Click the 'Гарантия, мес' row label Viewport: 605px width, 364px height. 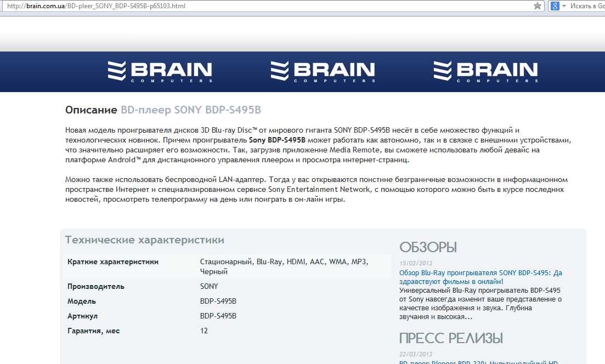[x=93, y=331]
